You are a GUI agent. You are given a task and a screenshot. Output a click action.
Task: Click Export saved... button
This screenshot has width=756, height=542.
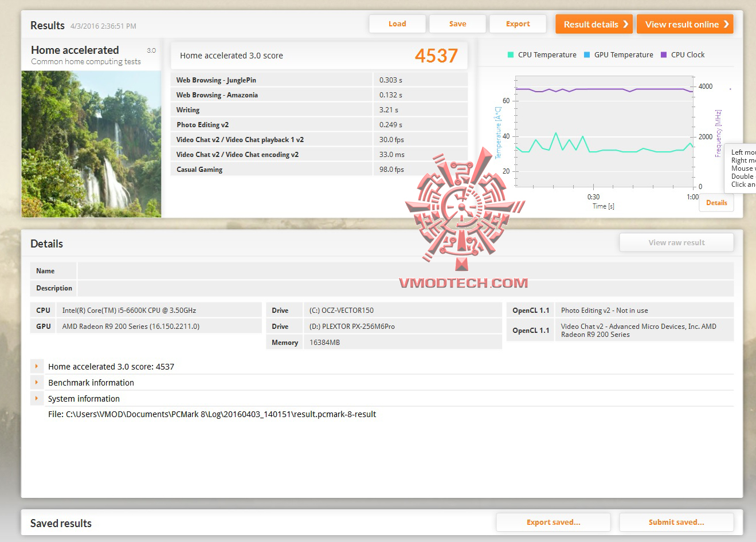[553, 522]
